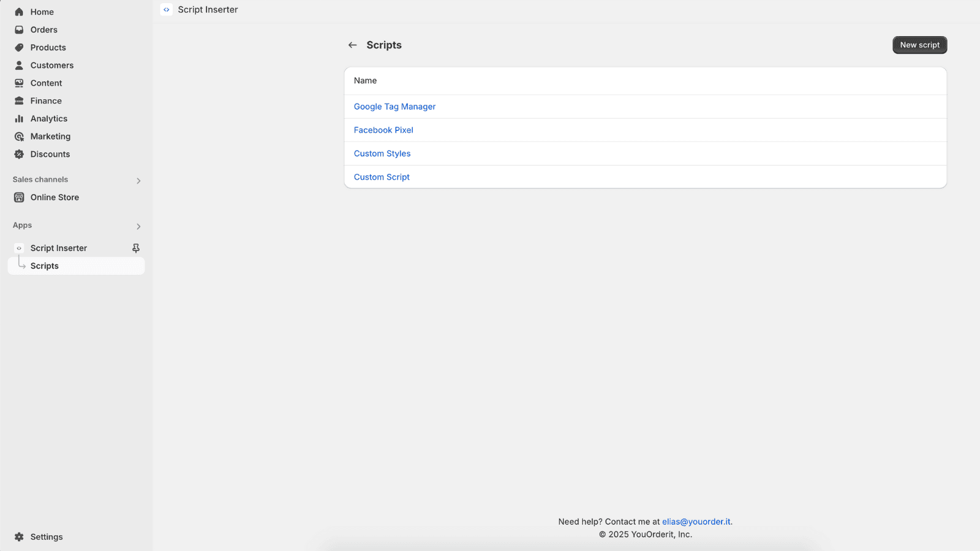Unpin the Script Inserter app

coord(135,248)
